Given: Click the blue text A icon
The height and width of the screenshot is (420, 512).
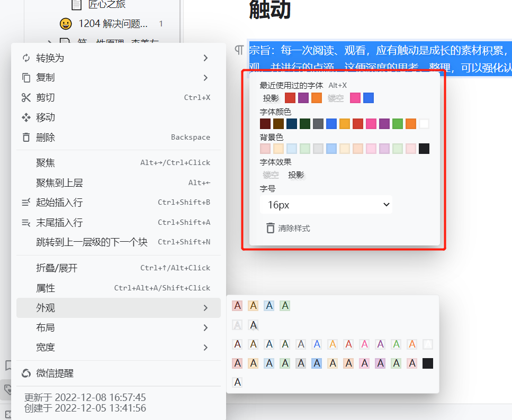Looking at the screenshot, I should pyautogui.click(x=317, y=344).
